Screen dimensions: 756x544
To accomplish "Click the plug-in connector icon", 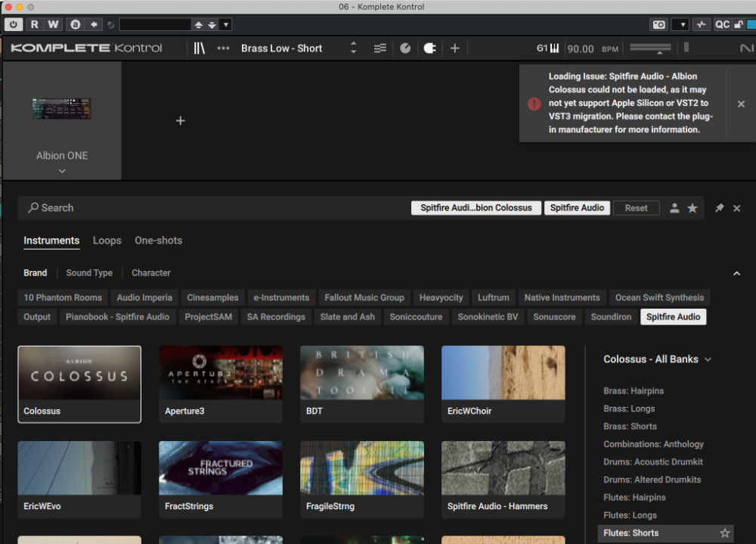I will 429,48.
